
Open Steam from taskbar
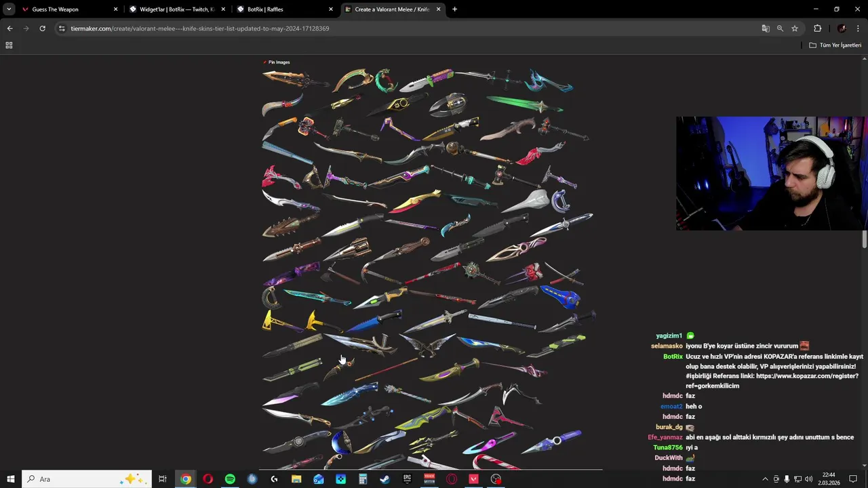(x=384, y=479)
